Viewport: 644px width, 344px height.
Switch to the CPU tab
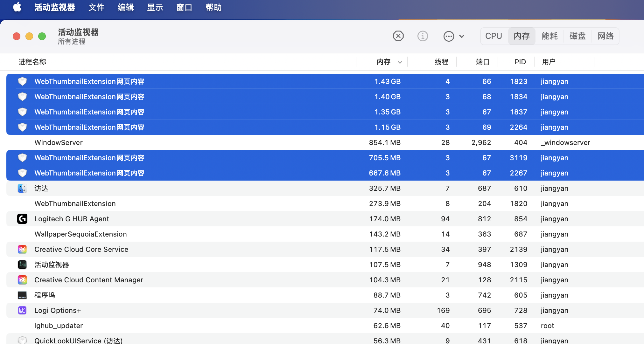pos(493,36)
